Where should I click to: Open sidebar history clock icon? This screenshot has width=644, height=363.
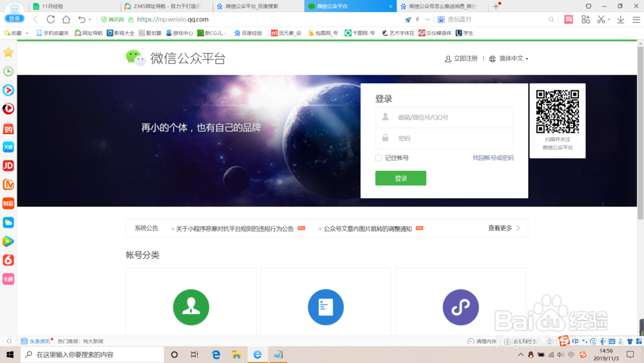(8, 71)
